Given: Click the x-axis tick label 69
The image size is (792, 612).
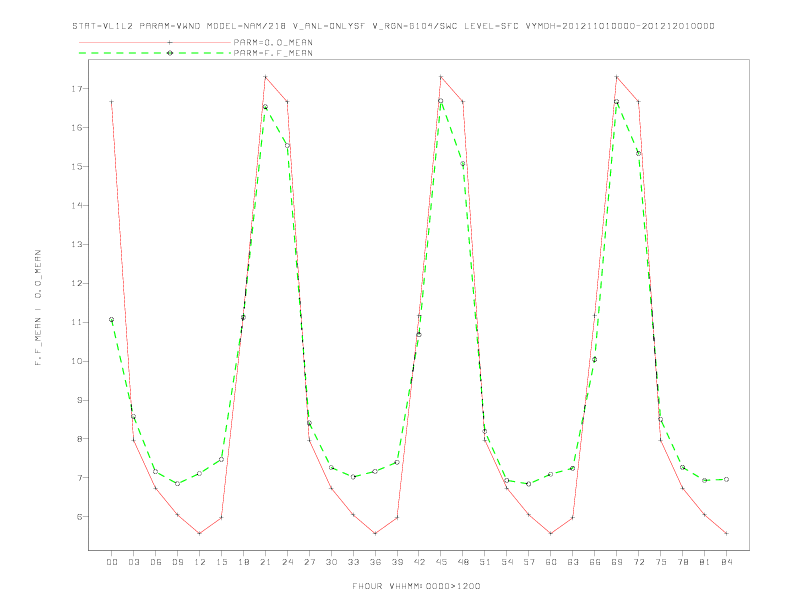Looking at the screenshot, I should (x=617, y=562).
